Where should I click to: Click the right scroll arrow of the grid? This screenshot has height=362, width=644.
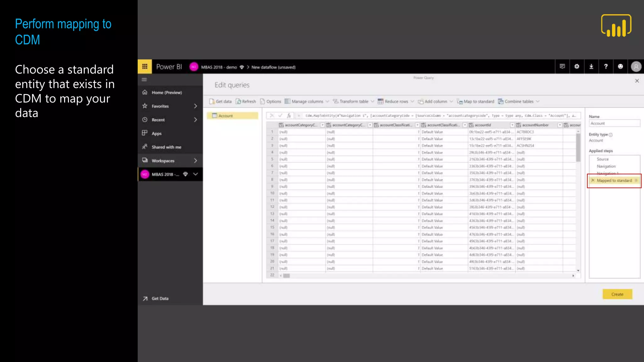573,276
